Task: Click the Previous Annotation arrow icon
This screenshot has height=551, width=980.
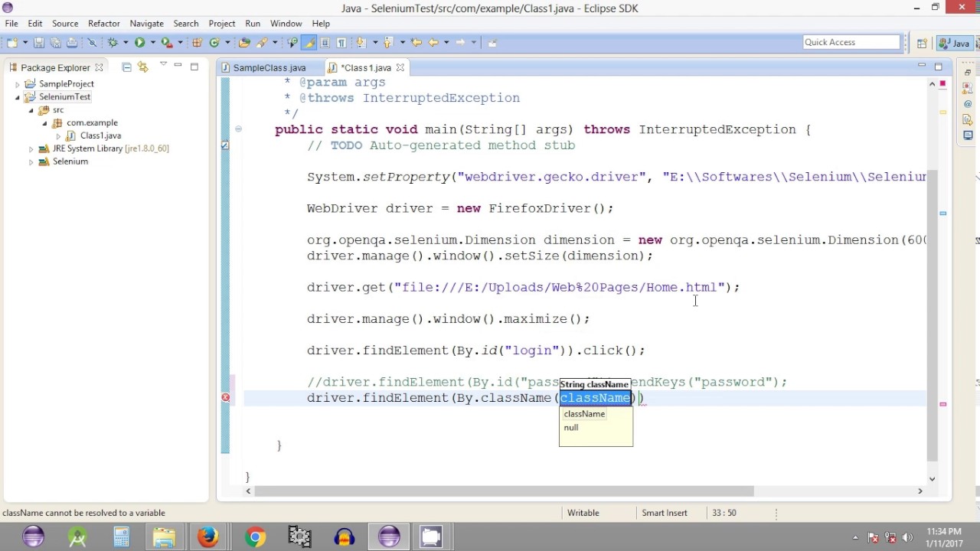Action: coord(388,43)
